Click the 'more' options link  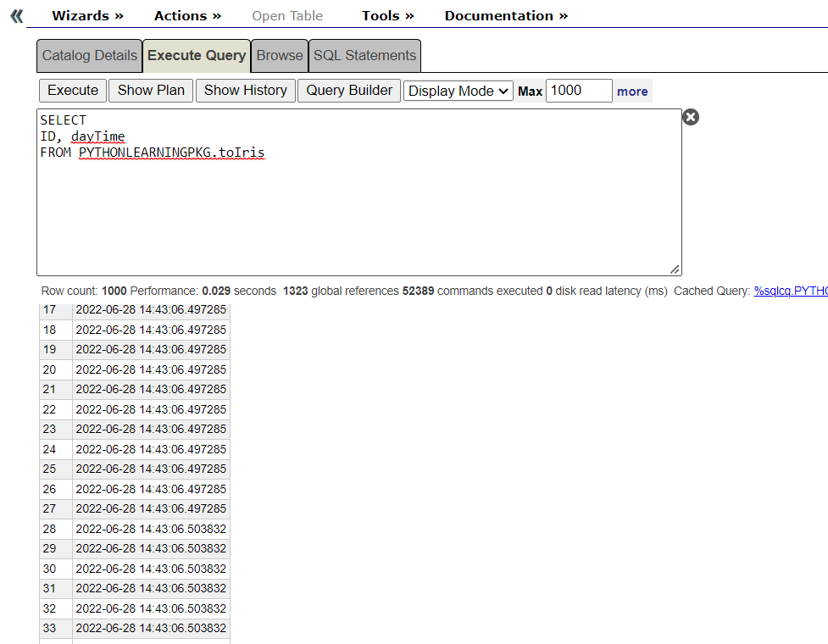click(x=632, y=92)
